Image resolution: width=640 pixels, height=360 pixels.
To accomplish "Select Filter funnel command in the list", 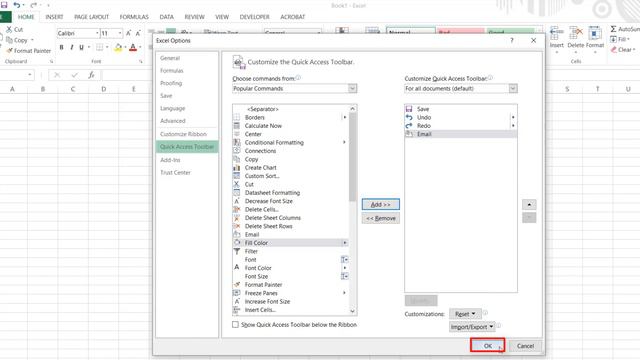I will tap(291, 251).
